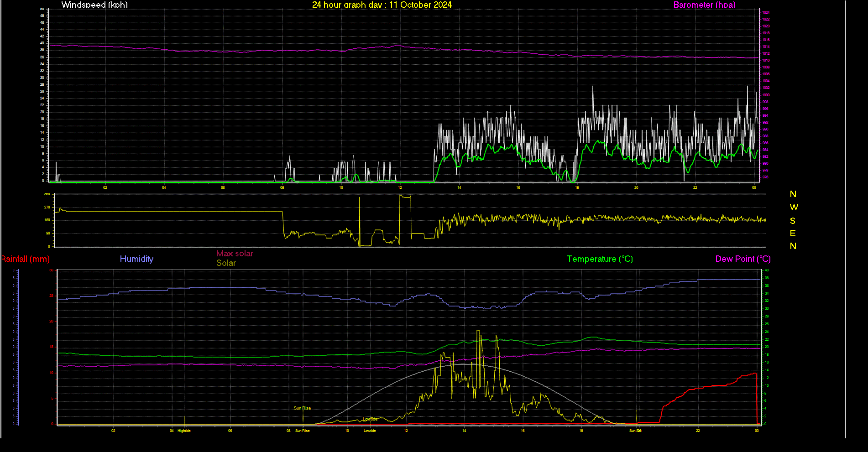Click "22" hour label on windspeed graph axis
The image size is (868, 452).
[x=695, y=187]
